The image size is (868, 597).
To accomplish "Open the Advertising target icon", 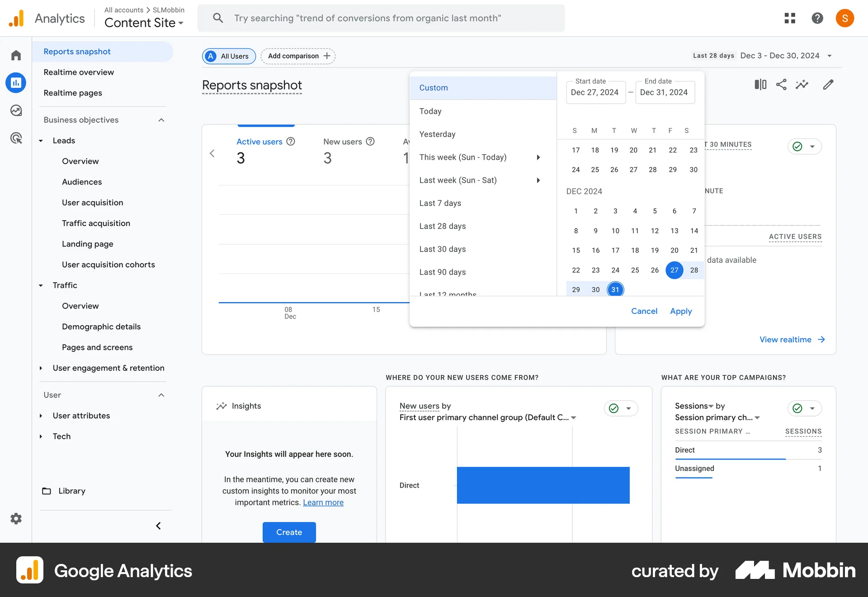I will (16, 138).
